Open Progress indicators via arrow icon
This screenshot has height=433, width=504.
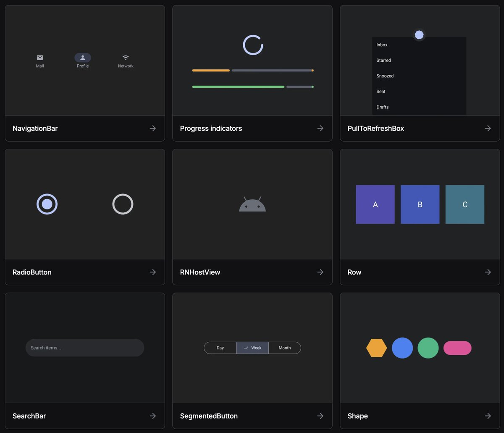tap(320, 128)
